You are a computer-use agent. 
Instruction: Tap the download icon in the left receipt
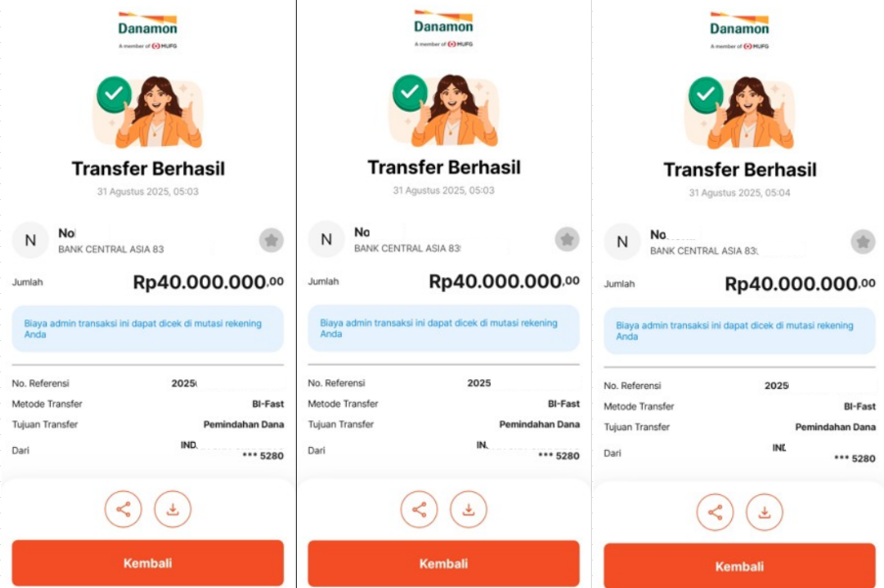pyautogui.click(x=172, y=509)
